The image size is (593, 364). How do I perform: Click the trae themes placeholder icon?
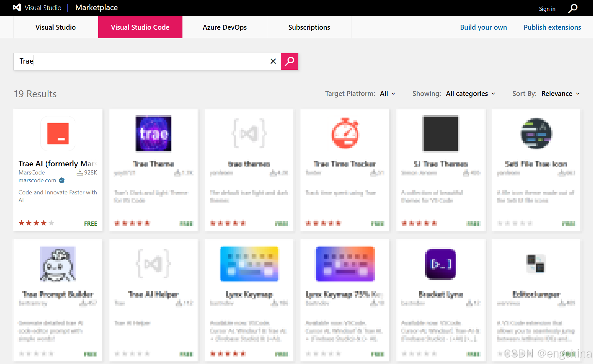click(249, 133)
